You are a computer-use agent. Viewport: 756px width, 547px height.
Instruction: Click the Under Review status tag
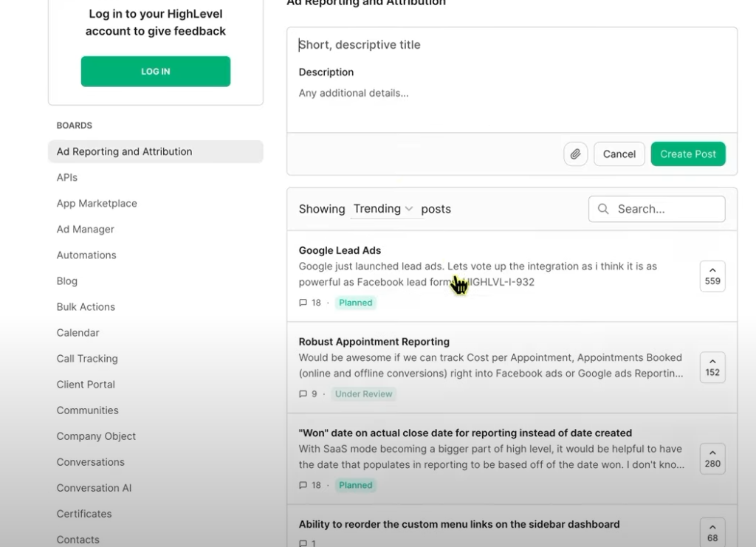pyautogui.click(x=363, y=393)
